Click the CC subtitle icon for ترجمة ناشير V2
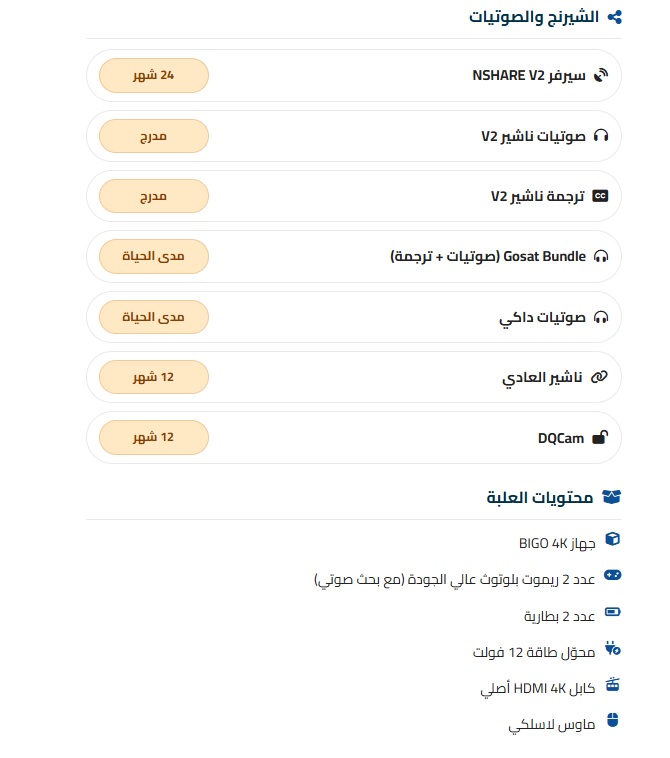The image size is (670, 758). (x=601, y=196)
